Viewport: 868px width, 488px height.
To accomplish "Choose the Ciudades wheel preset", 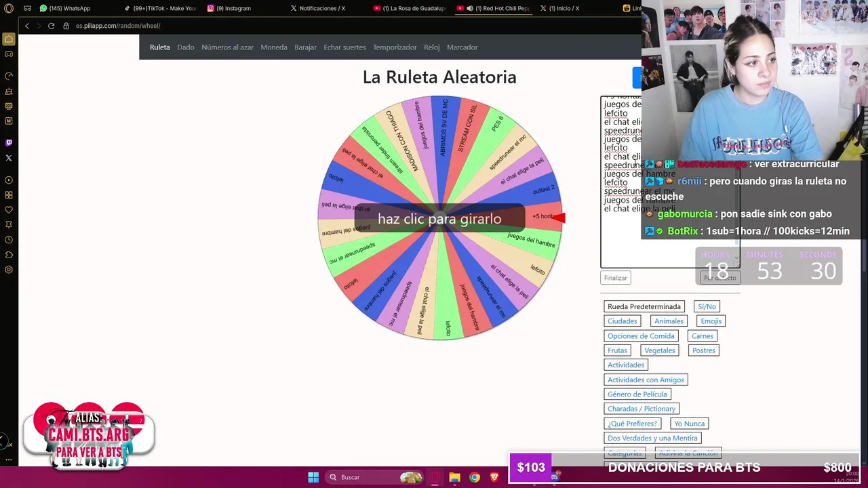I will (x=623, y=321).
